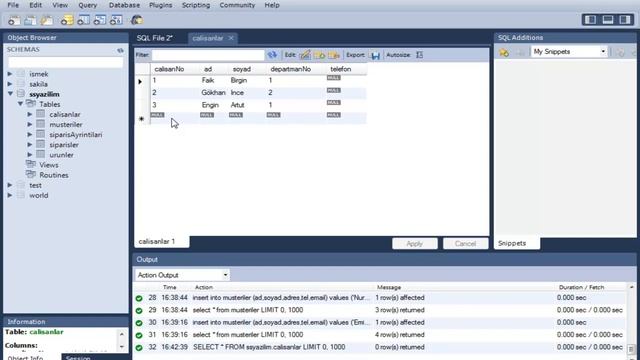Switch to the Session tab
The image size is (640, 360).
click(78, 358)
